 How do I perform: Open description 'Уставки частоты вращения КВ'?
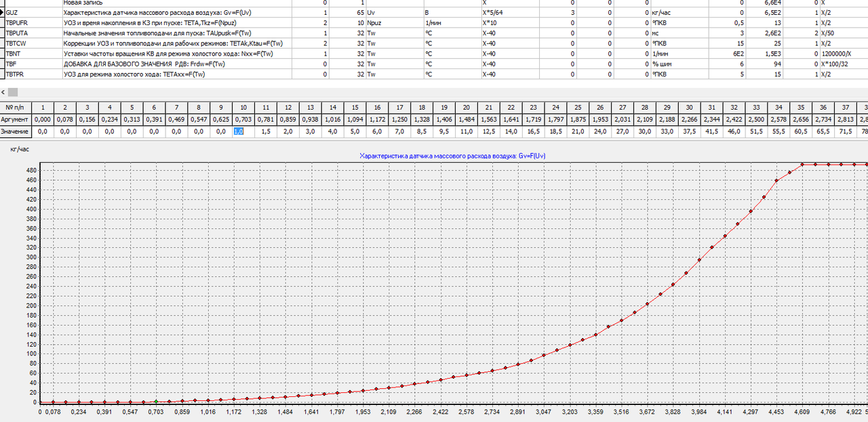click(168, 54)
